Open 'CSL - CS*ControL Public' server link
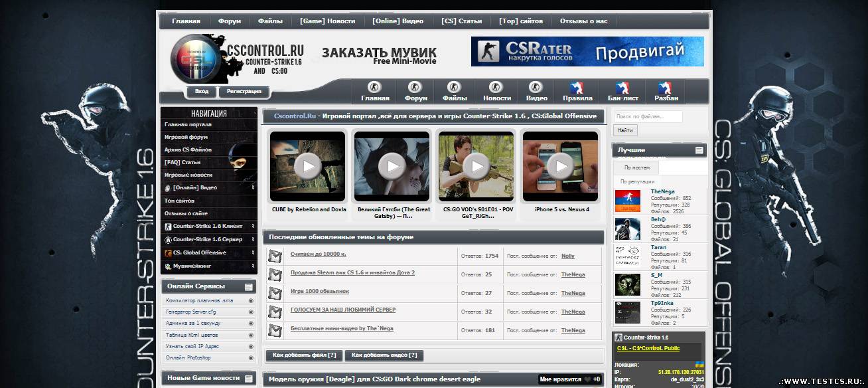Viewport: 868px width, 388px height. pyautogui.click(x=648, y=349)
